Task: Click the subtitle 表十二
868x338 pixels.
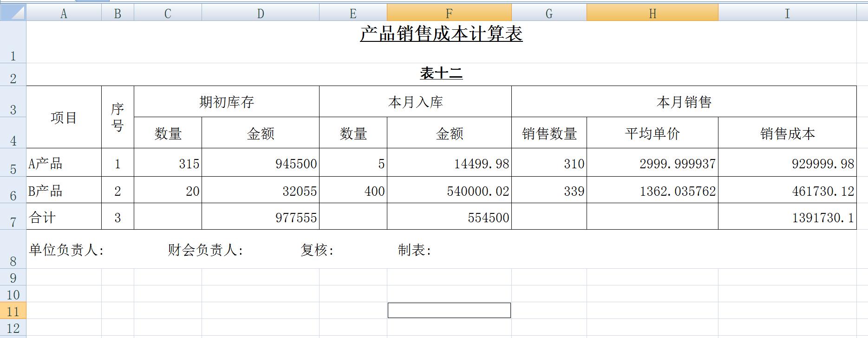Action: tap(441, 73)
